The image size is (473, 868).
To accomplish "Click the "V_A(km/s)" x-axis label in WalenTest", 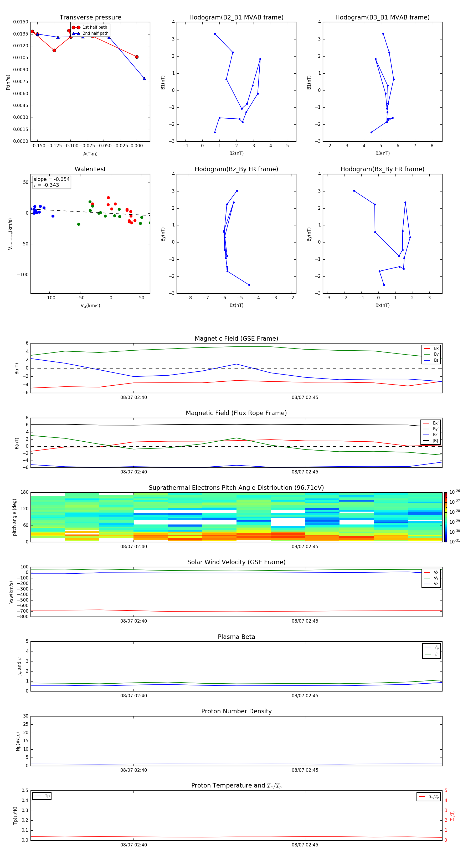I will [90, 306].
